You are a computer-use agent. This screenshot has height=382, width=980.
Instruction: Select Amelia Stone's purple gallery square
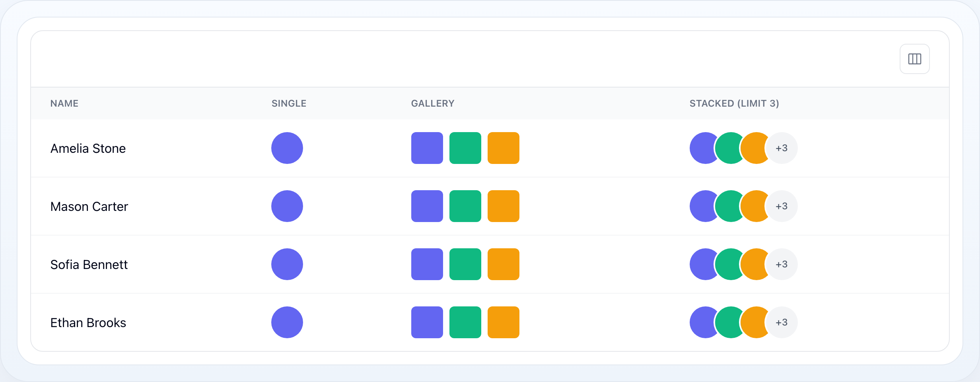(x=427, y=148)
